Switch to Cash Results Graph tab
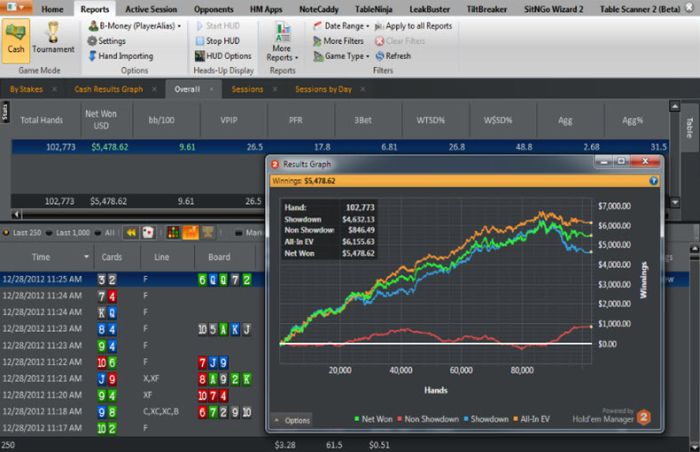 [x=108, y=89]
